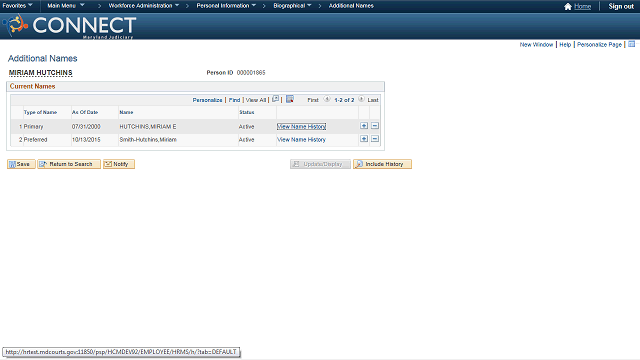
Task: Select the 07/31/2000 date cell
Action: pos(86,127)
